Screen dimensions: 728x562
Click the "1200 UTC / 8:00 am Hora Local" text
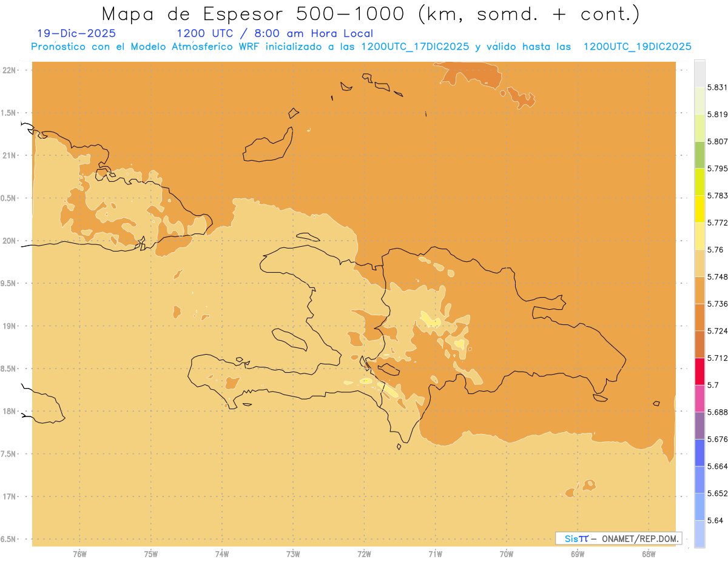pos(275,34)
